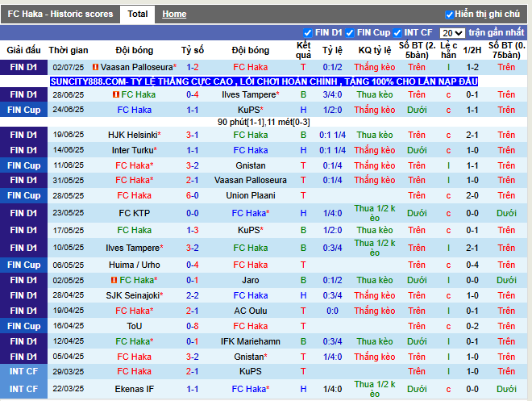532x401 pixels.
Task: Click Thua kèo on Jaro row
Action: 375,280
